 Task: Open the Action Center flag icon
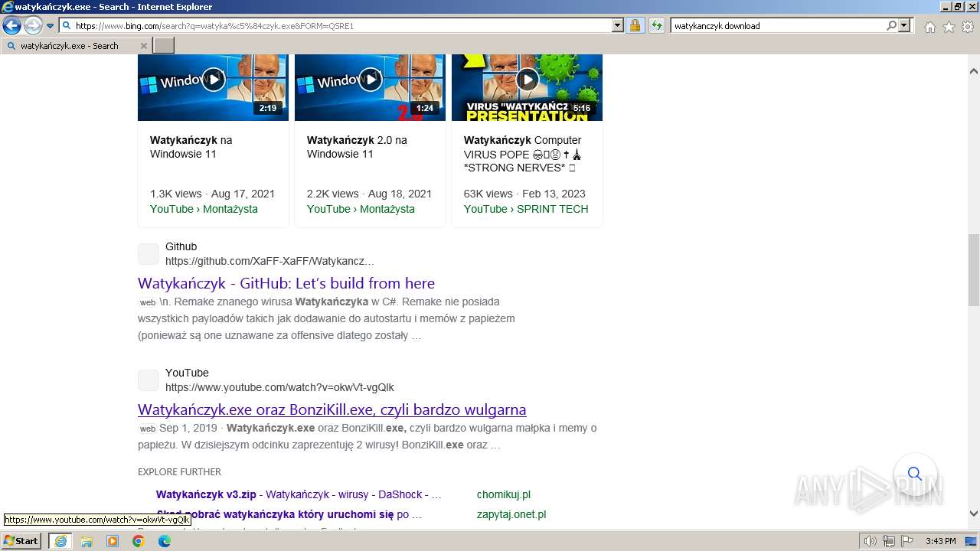tap(906, 541)
